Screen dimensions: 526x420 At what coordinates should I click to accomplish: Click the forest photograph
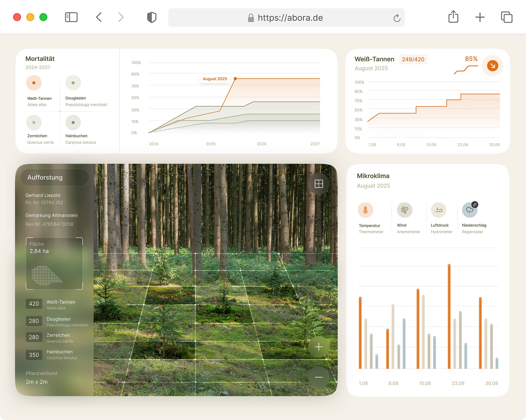[x=215, y=280]
